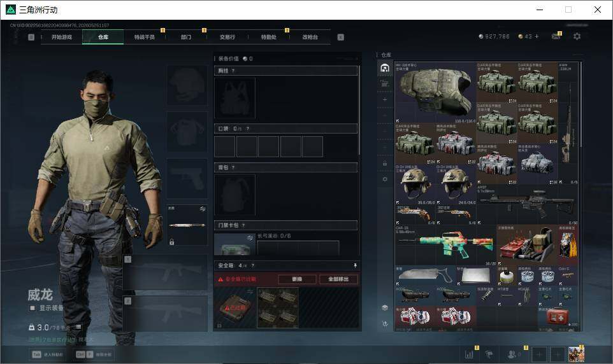
Task: Select the AR-57 black rifle in stash
Action: [527, 205]
